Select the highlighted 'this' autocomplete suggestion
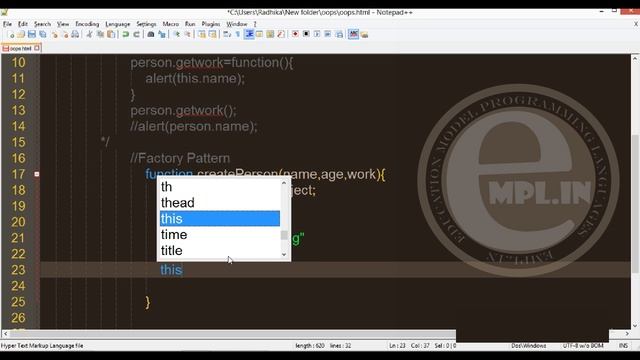The height and width of the screenshot is (360, 640). 220,218
